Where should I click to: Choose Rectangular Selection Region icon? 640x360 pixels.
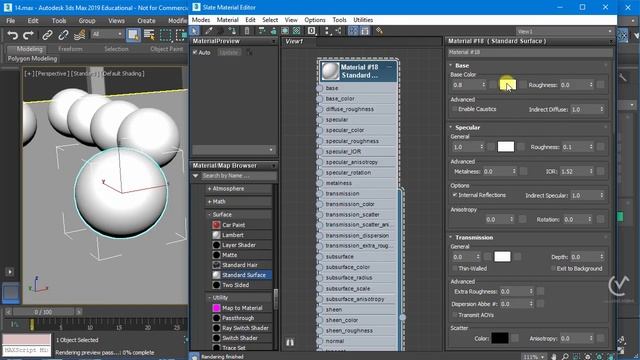click(166, 35)
